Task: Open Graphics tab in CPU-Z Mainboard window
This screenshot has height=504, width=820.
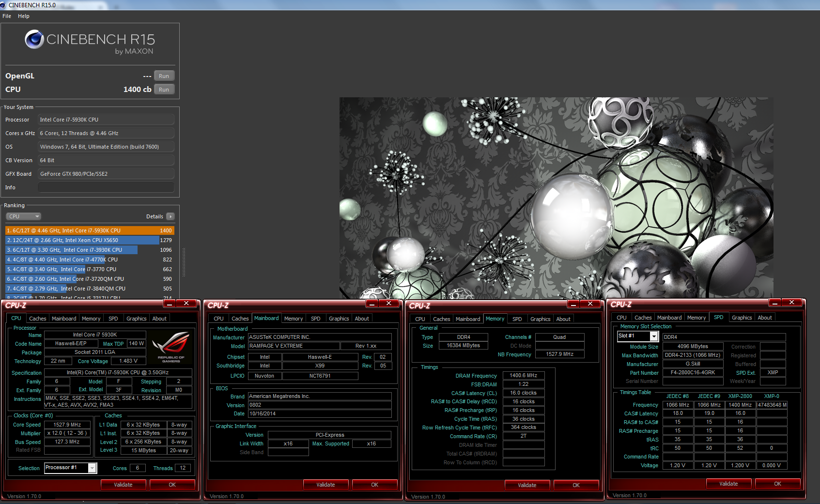Action: (339, 319)
